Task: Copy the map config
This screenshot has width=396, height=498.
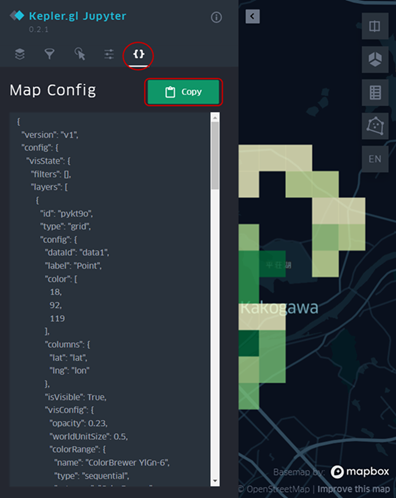Action: (183, 92)
